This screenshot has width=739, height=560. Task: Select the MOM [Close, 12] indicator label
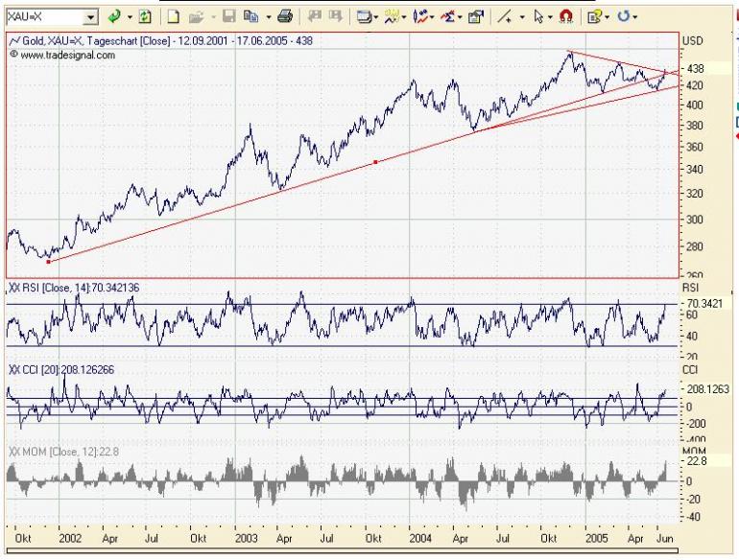pos(64,453)
